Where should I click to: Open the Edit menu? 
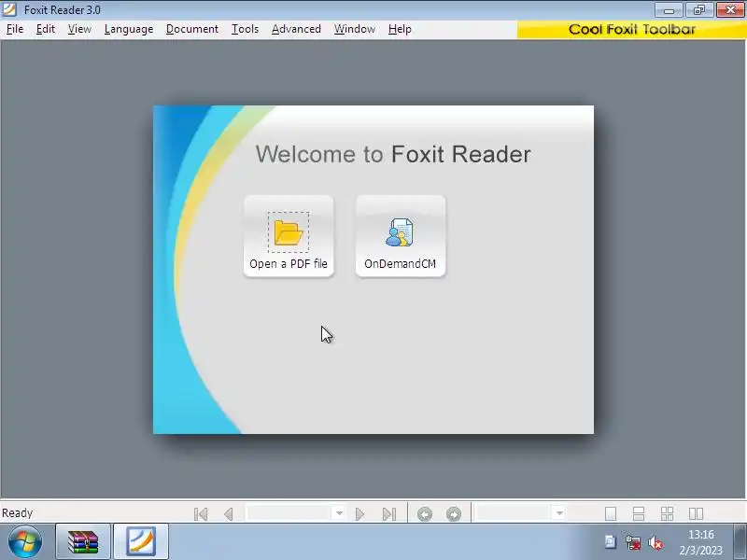(x=45, y=29)
